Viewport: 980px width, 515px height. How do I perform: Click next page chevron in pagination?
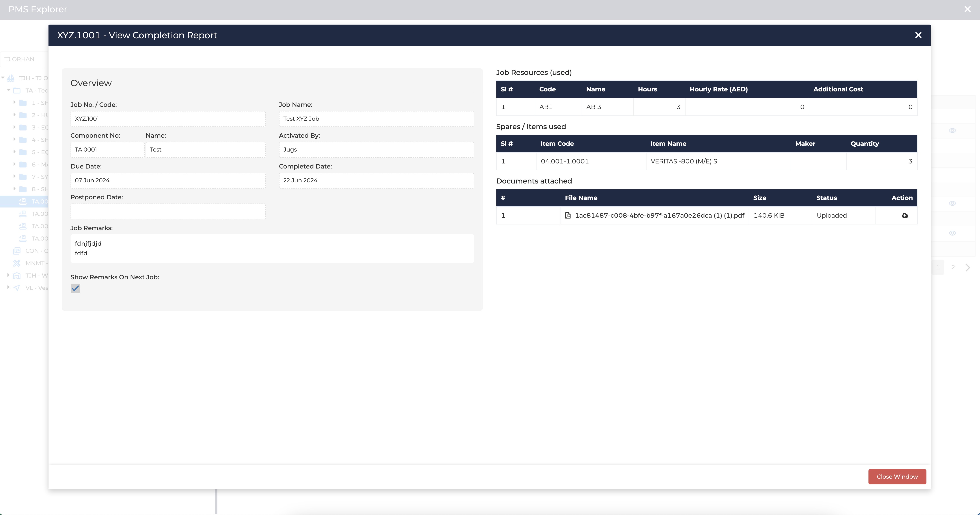[x=968, y=267]
